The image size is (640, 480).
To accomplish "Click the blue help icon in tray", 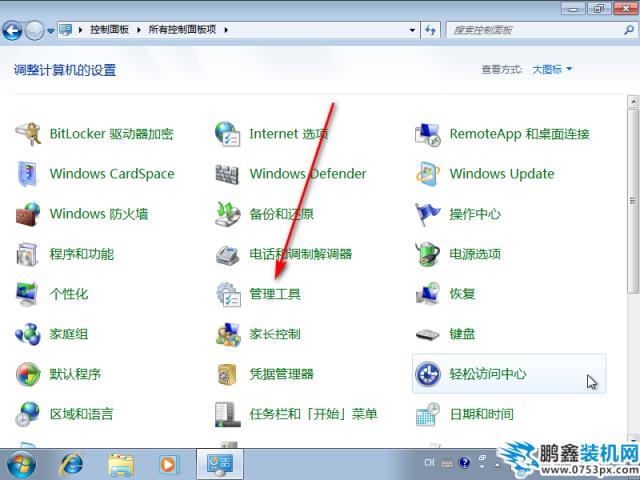I will coord(464,462).
